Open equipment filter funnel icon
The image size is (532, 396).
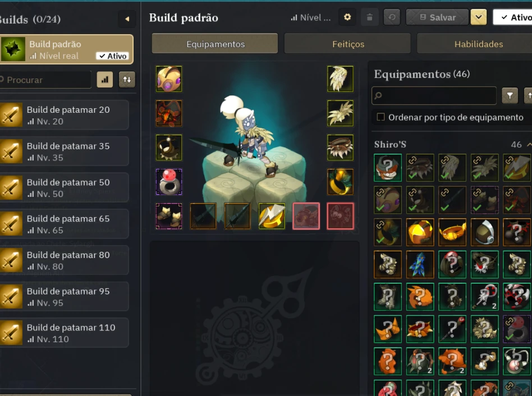click(510, 96)
